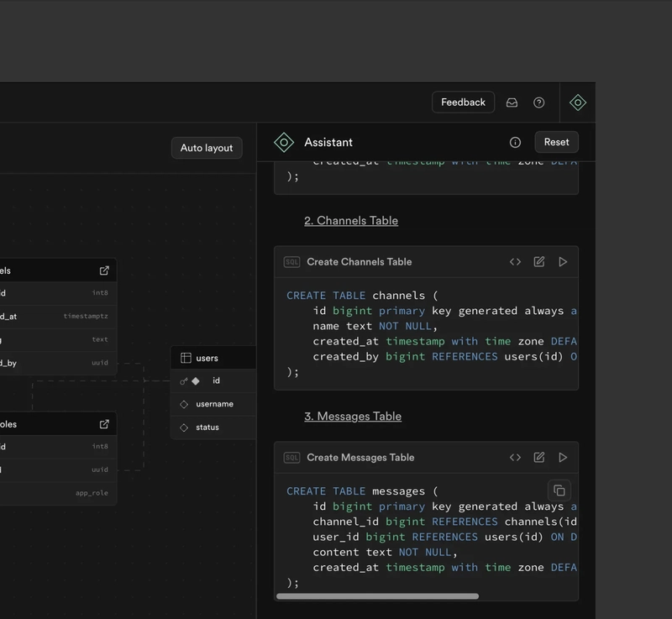The width and height of the screenshot is (672, 619).
Task: Click the diamond icon beside status
Action: pos(184,428)
